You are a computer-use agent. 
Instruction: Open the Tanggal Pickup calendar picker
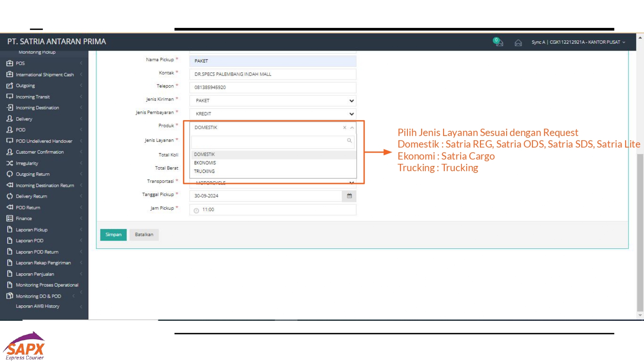tap(349, 196)
